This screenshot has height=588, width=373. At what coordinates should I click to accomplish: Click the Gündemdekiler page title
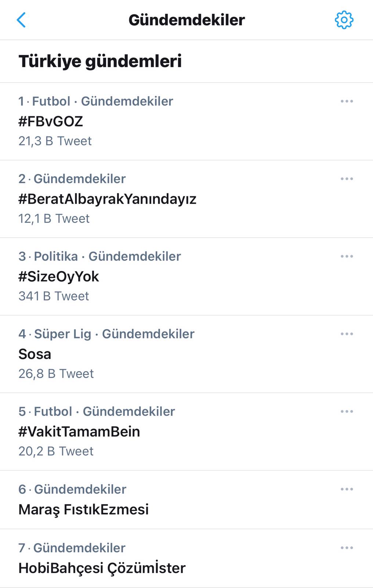[x=186, y=20]
